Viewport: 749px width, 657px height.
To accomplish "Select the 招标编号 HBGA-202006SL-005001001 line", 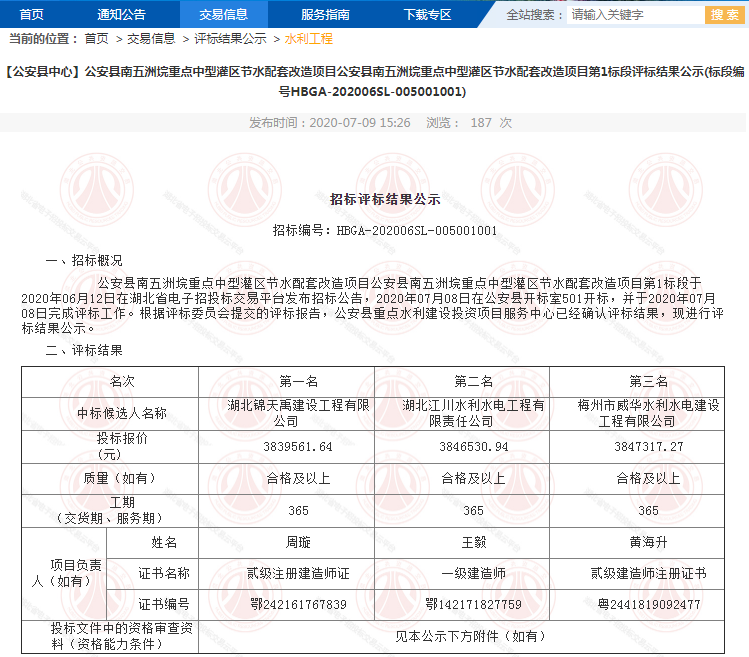I will pos(385,230).
